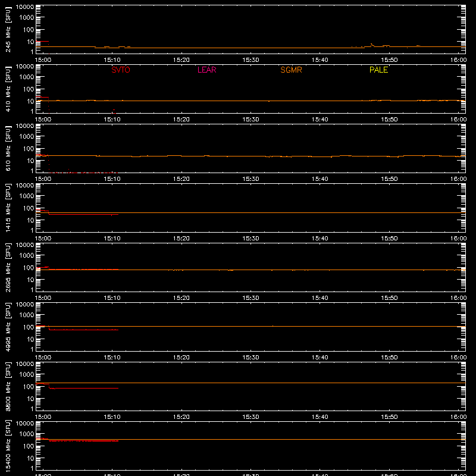Click the 1000 y-axis value on the 4995 MHz plot

(27, 315)
